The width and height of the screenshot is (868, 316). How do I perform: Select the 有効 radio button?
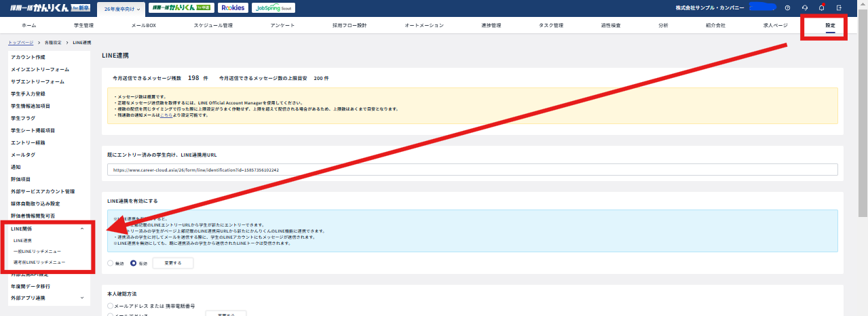point(134,263)
